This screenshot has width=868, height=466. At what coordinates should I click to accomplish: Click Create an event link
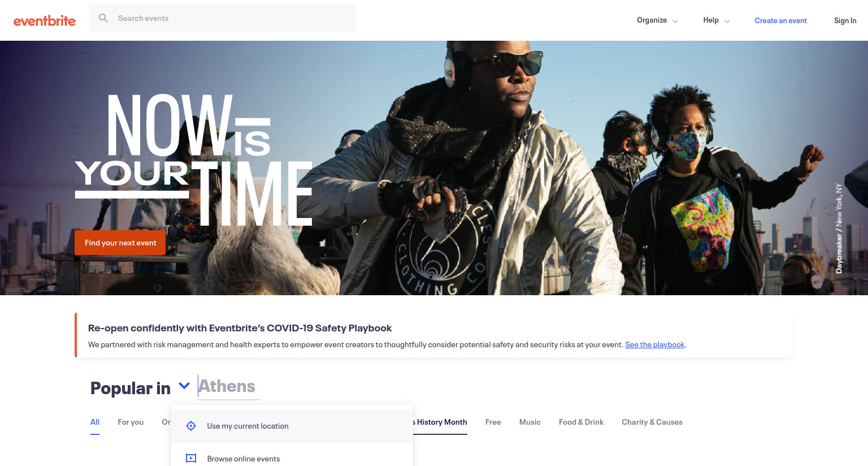(780, 21)
